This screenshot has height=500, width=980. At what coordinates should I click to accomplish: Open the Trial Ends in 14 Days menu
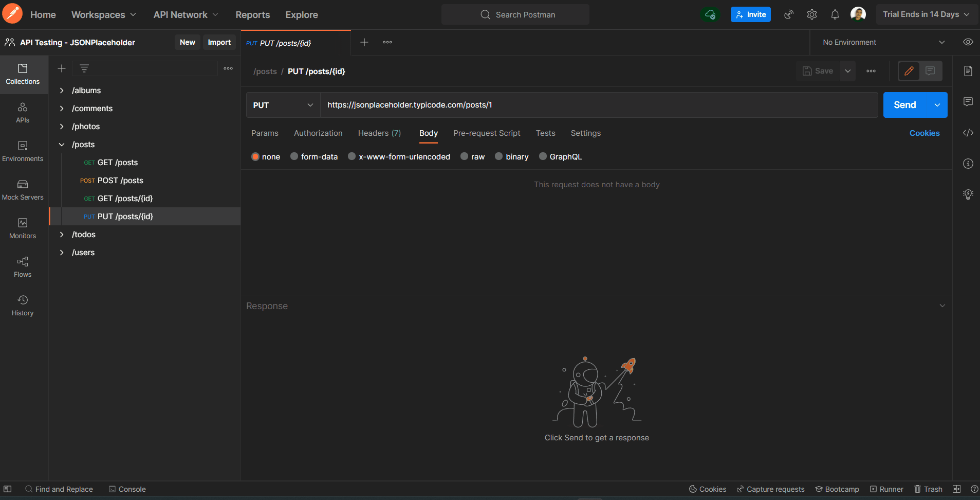click(x=926, y=14)
